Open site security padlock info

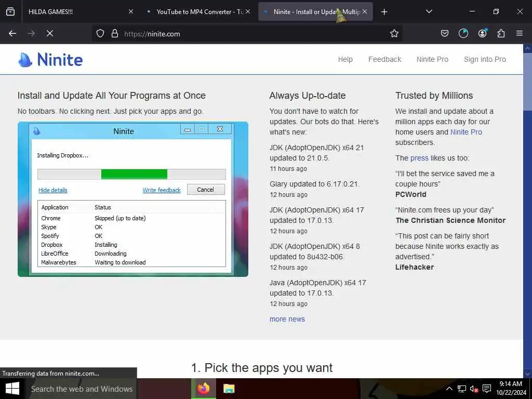[115, 33]
